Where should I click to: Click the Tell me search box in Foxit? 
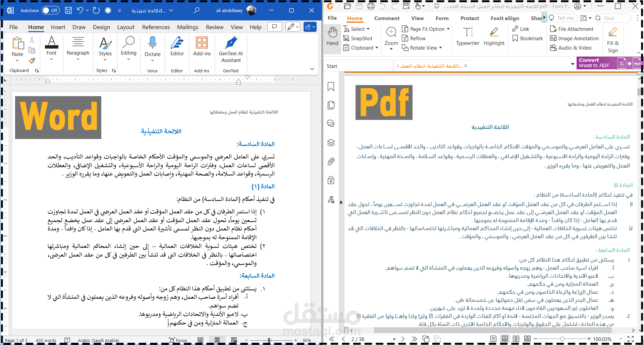[562, 18]
